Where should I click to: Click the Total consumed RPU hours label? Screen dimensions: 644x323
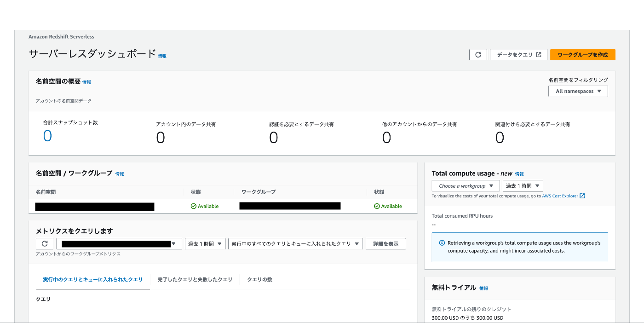click(462, 216)
